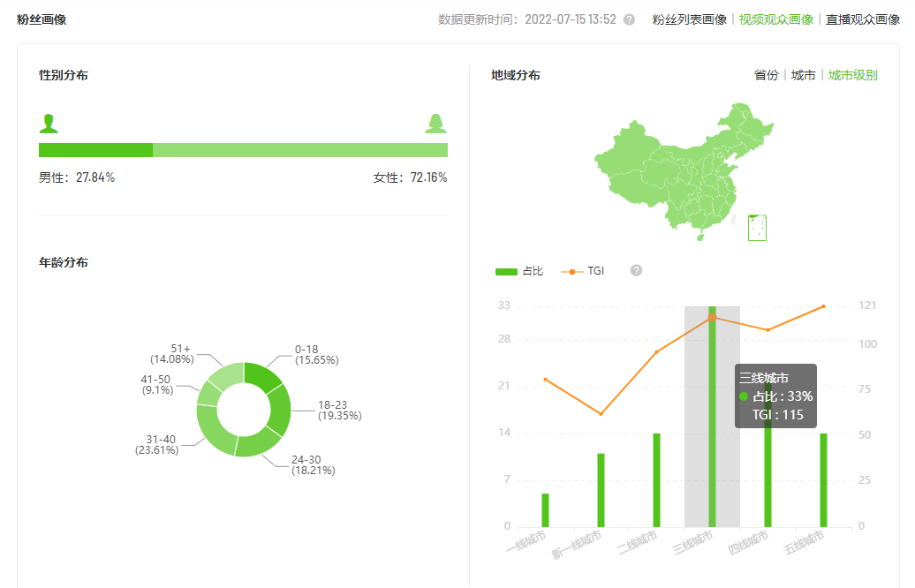Click the 41-50 donut segment
The height and width of the screenshot is (588, 915).
(x=208, y=395)
